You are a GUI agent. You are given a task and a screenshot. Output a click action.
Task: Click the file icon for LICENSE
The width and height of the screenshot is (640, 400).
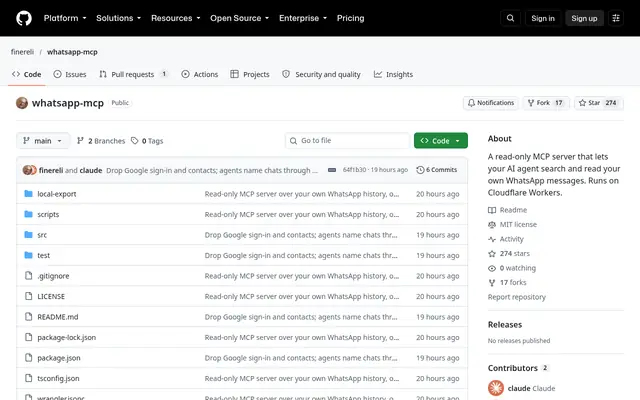click(x=28, y=296)
